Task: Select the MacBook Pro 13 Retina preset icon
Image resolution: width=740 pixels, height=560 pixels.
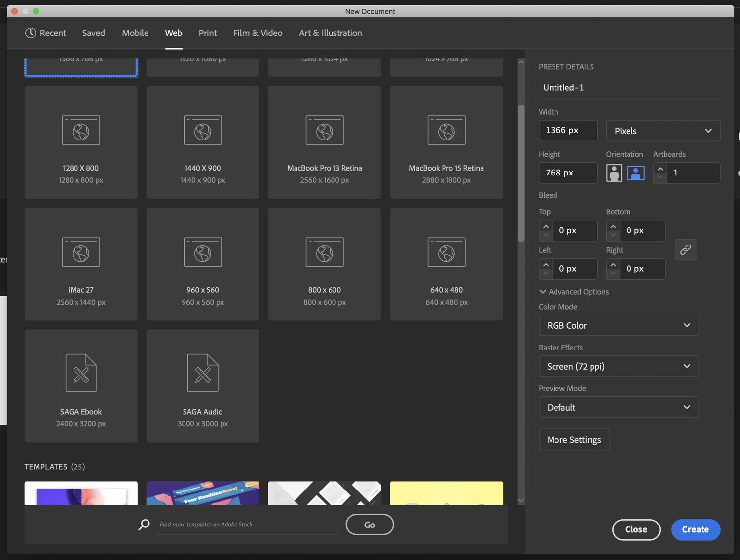Action: coord(325,131)
